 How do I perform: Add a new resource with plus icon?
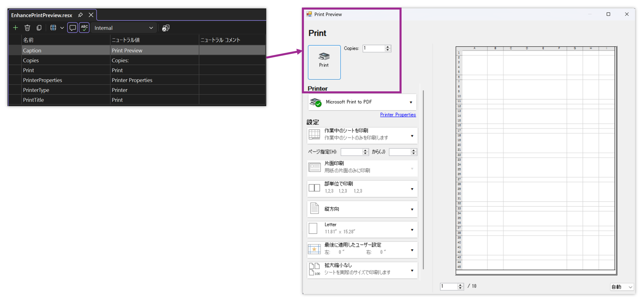pos(15,28)
